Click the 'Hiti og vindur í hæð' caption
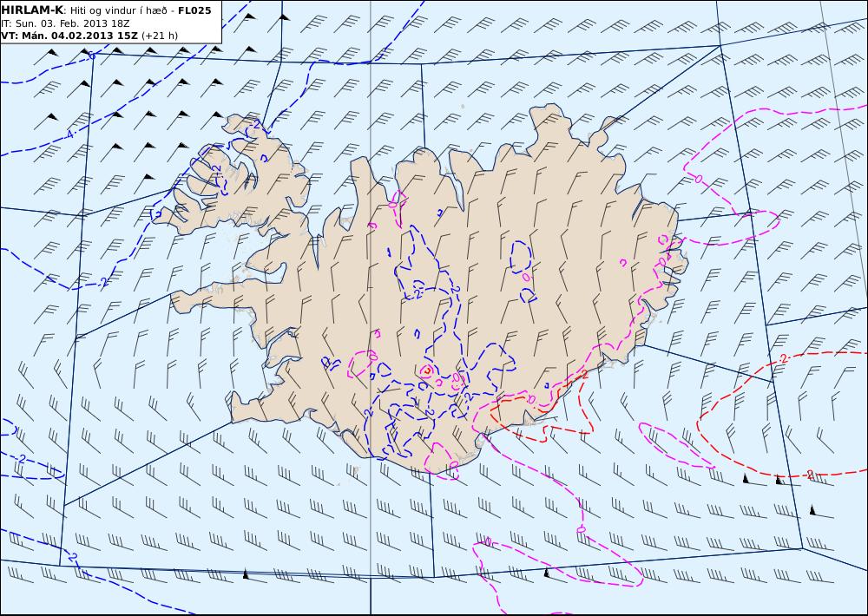Screen dimensions: 868x616 [118, 11]
